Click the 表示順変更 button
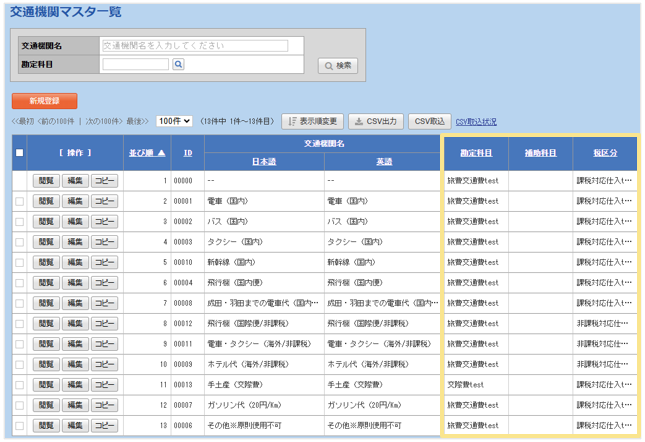This screenshot has height=442, width=645. [x=312, y=121]
